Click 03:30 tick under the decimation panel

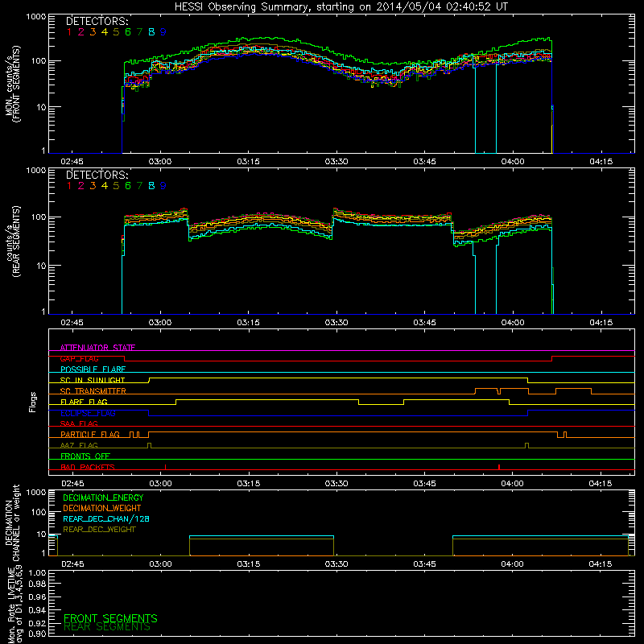(x=336, y=564)
